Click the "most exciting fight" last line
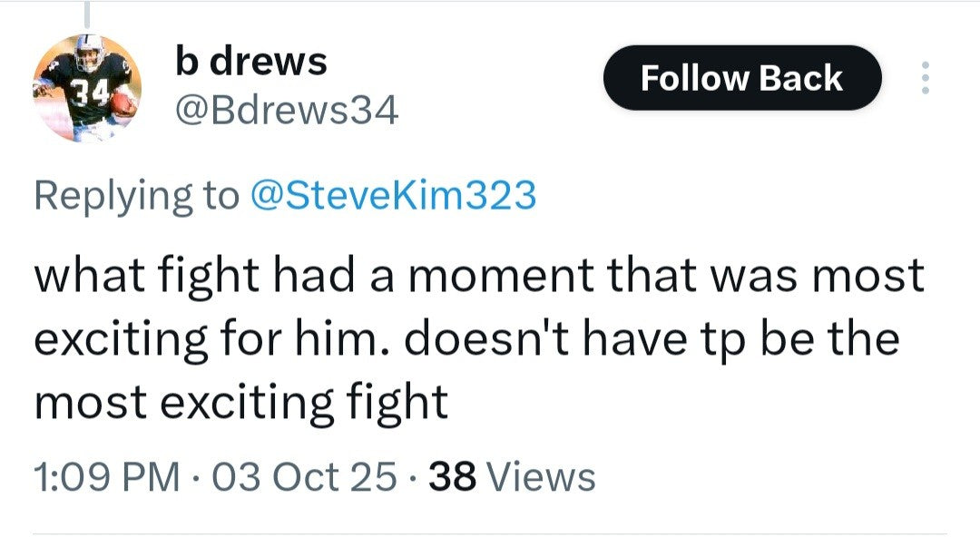 241,400
